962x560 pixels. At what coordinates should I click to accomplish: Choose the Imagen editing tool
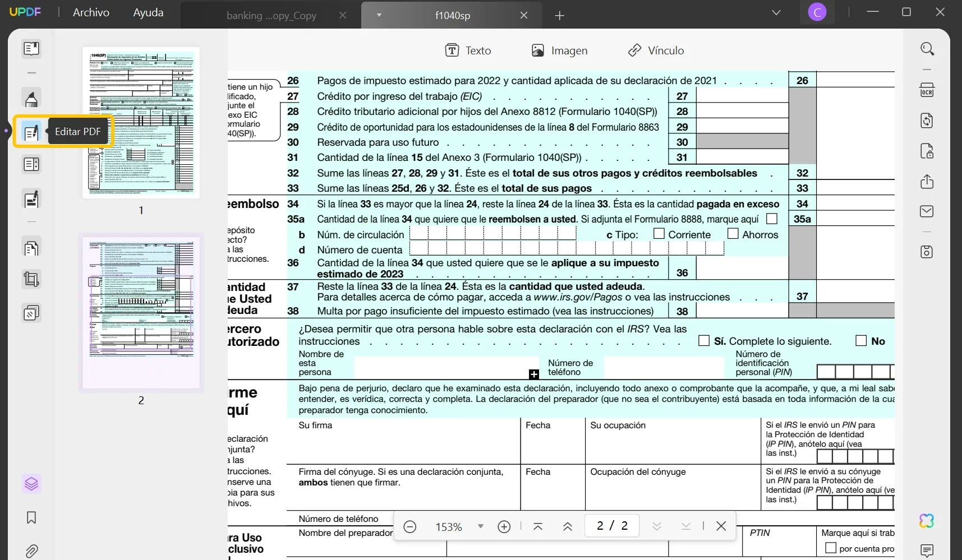[x=559, y=50]
